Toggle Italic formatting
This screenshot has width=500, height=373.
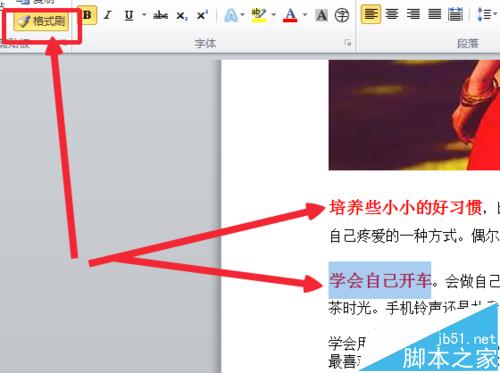[x=108, y=15]
